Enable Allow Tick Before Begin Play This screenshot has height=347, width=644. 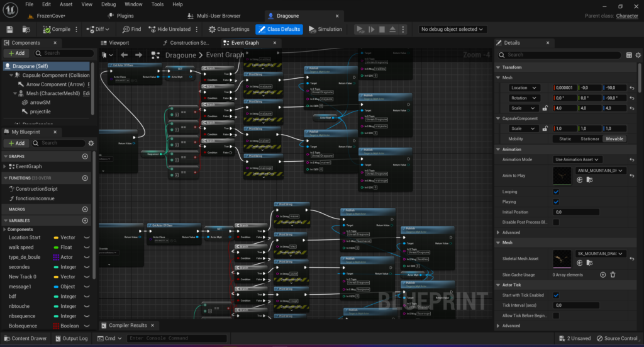556,315
